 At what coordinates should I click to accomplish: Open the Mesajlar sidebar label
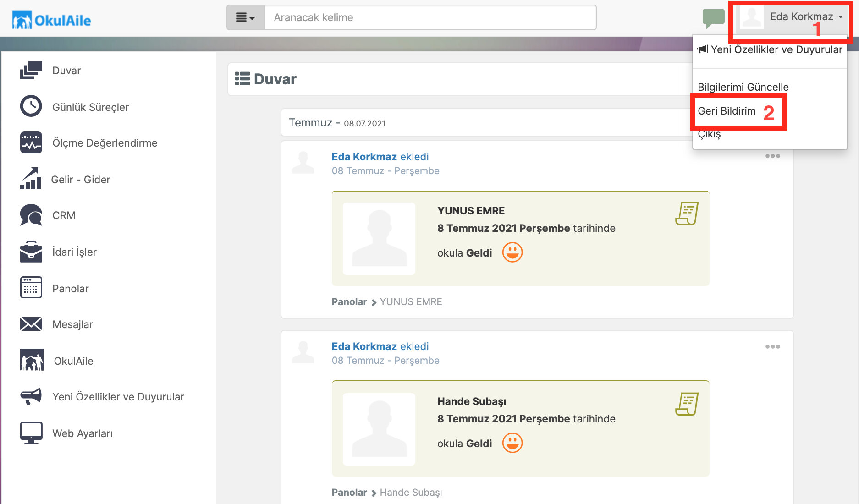pyautogui.click(x=72, y=324)
